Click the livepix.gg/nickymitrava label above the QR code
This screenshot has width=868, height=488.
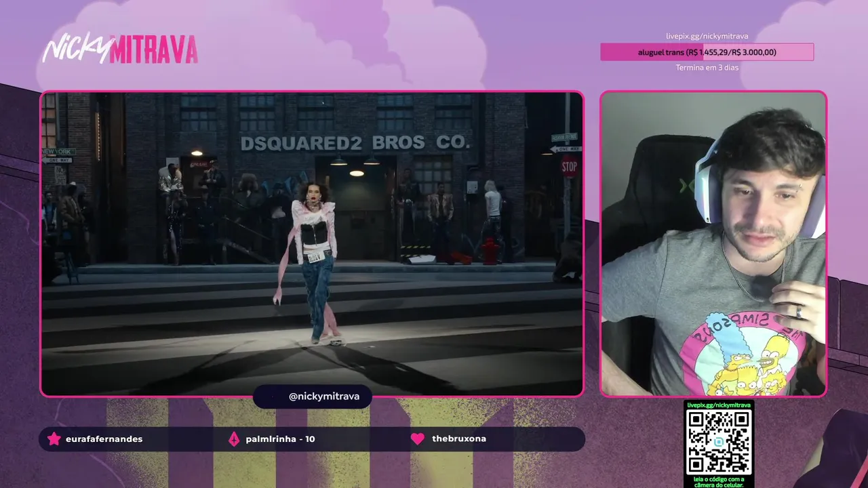tap(719, 405)
